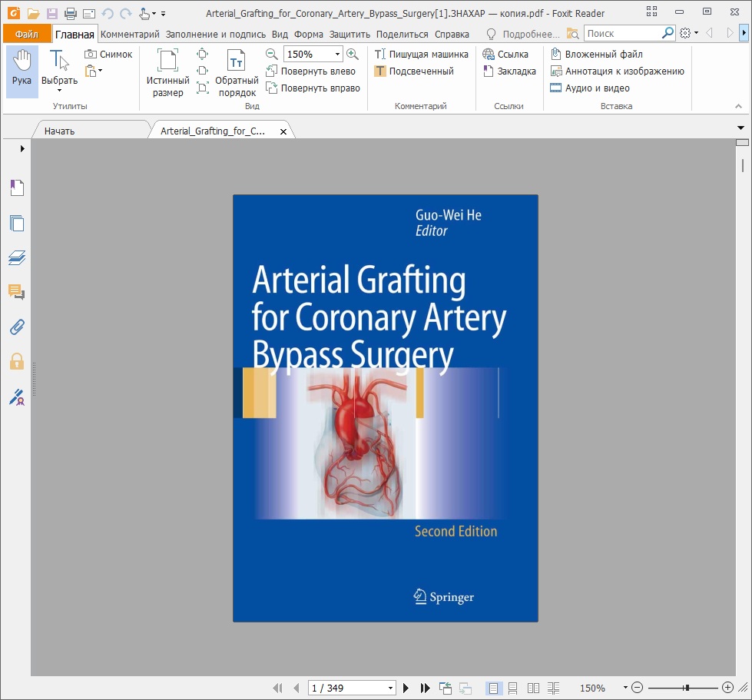Open the status bar zoom dropdown arrow
The height and width of the screenshot is (700, 752).
click(625, 688)
